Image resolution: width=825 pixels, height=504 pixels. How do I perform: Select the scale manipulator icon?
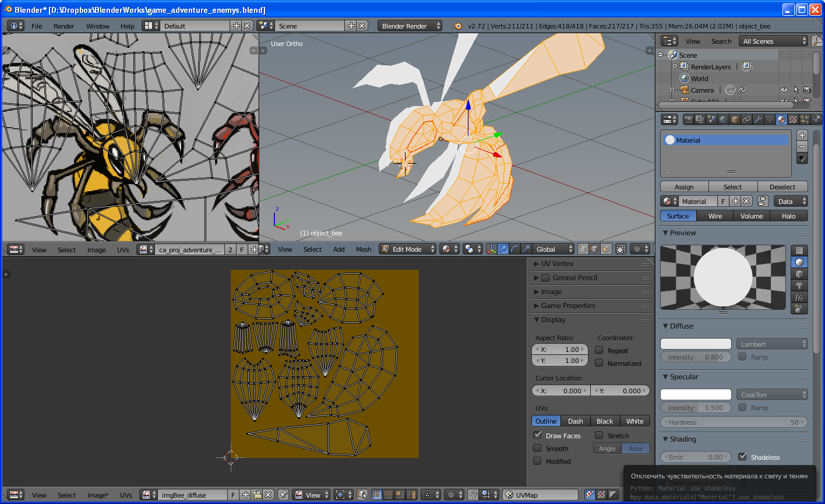coord(526,249)
